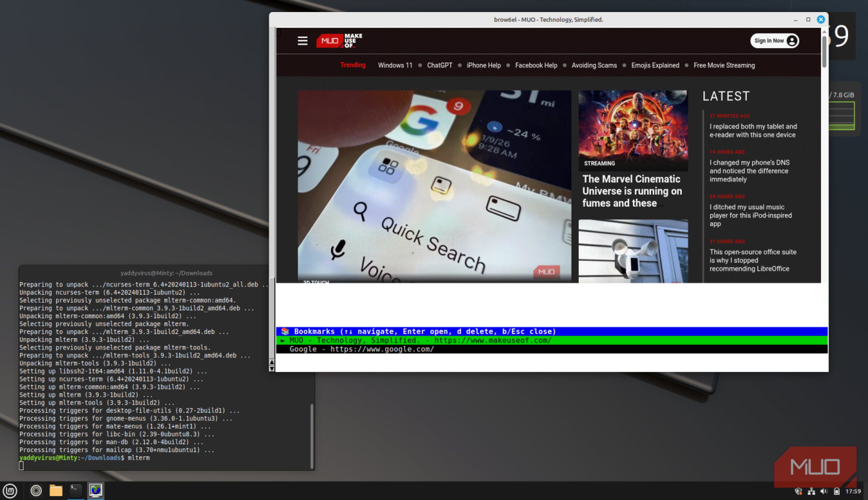Click the terminal title yaddyvirus@Minty
Image resolution: width=868 pixels, height=500 pixels.
(x=167, y=273)
